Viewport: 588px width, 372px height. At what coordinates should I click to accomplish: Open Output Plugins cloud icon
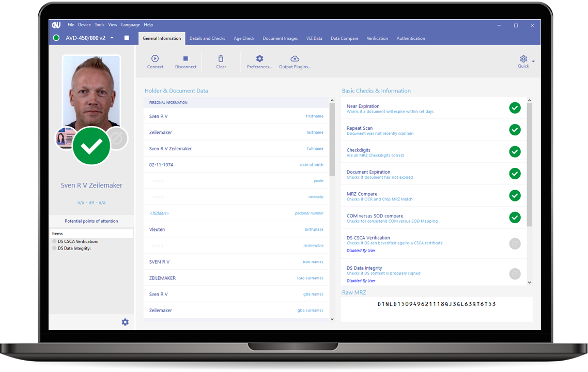tap(295, 58)
